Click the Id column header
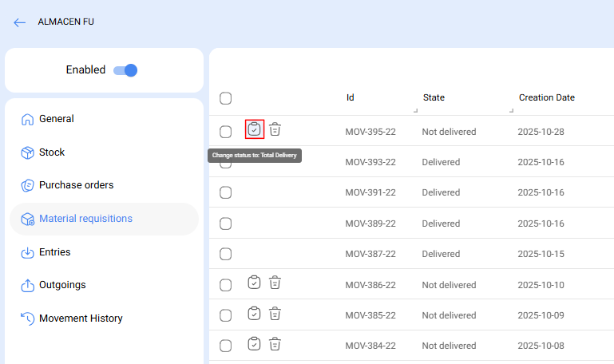 351,97
